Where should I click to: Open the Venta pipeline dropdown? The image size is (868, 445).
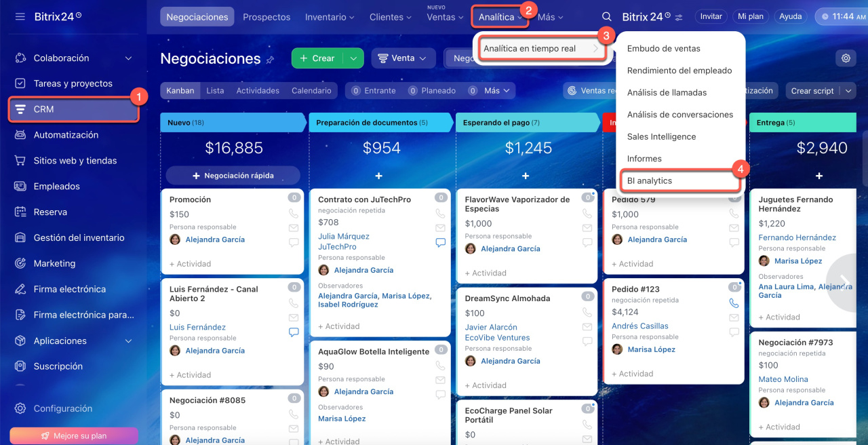402,58
